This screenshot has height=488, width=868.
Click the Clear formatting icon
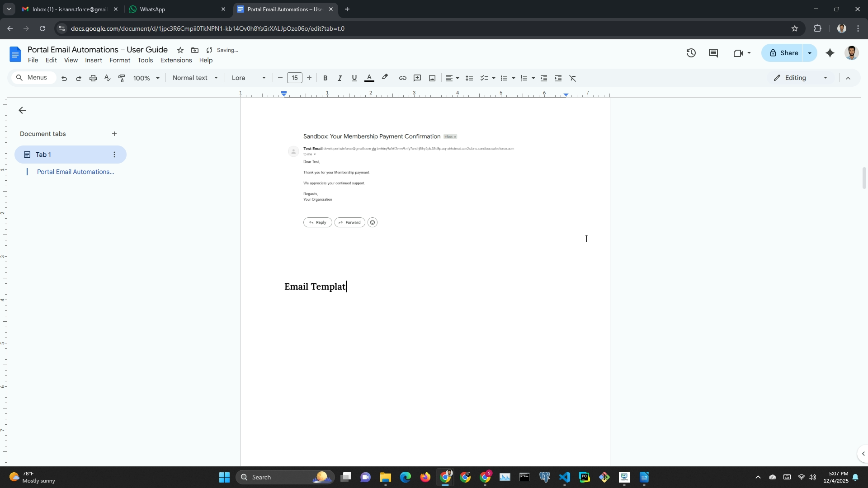pos(573,78)
